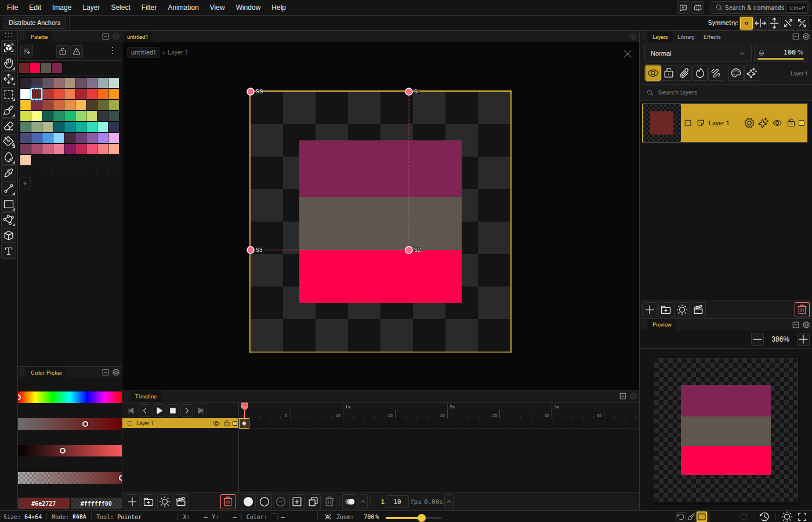Select the Text tool
The width and height of the screenshot is (812, 522).
9,251
